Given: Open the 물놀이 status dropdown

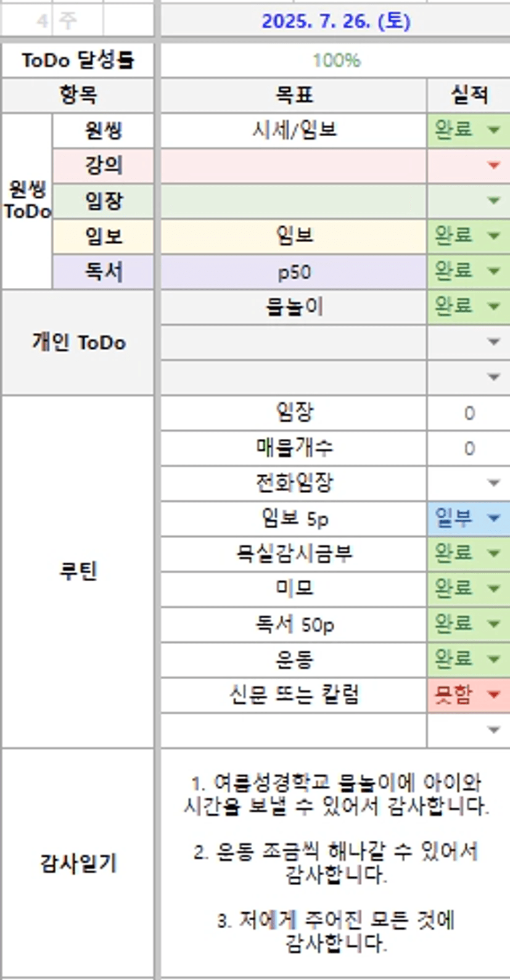Looking at the screenshot, I should click(493, 306).
